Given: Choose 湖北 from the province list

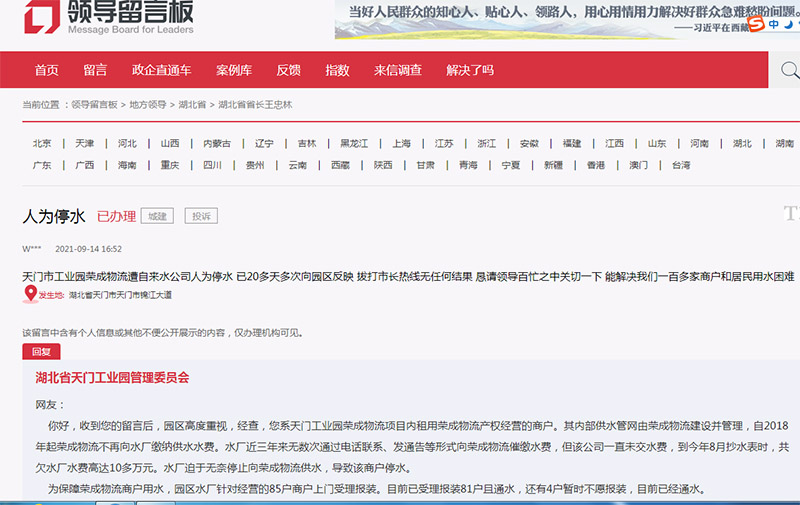Looking at the screenshot, I should coord(742,143).
